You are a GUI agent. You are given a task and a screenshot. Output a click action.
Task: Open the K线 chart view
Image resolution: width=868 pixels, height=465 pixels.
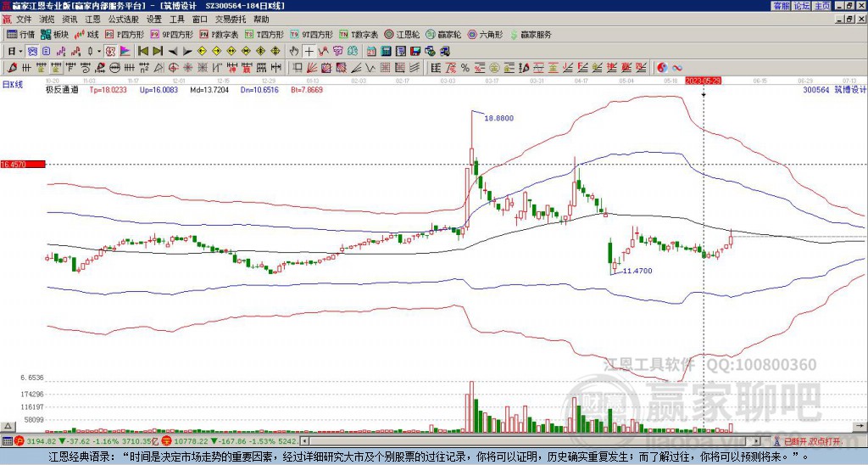coord(86,34)
